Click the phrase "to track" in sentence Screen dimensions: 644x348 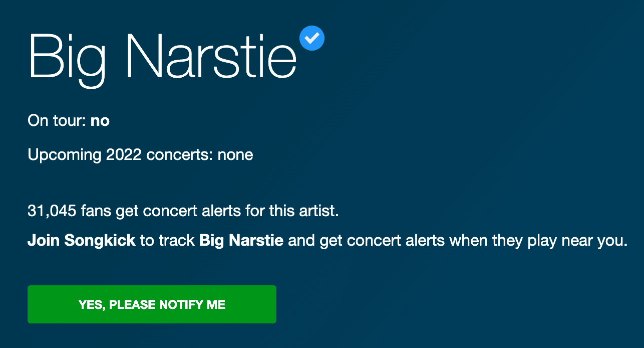(167, 241)
